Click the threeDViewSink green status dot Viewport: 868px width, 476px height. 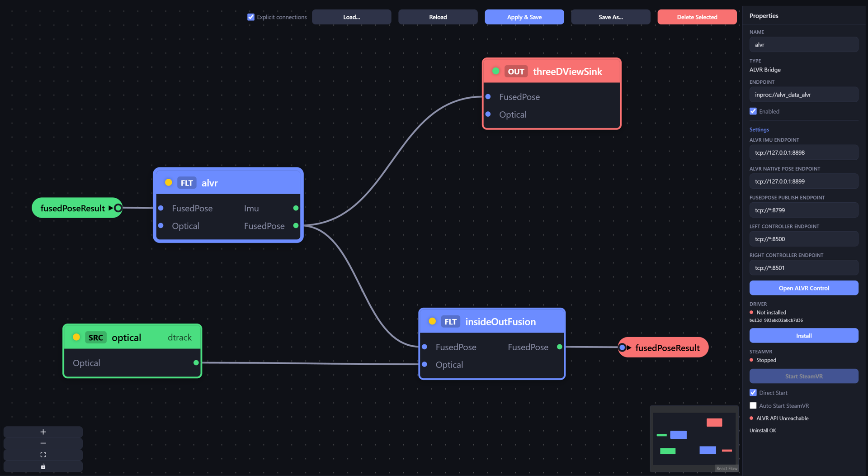coord(495,71)
